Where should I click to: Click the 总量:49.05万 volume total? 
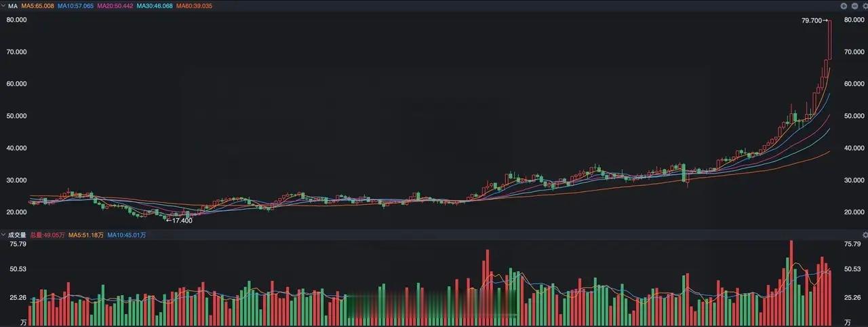click(47, 235)
